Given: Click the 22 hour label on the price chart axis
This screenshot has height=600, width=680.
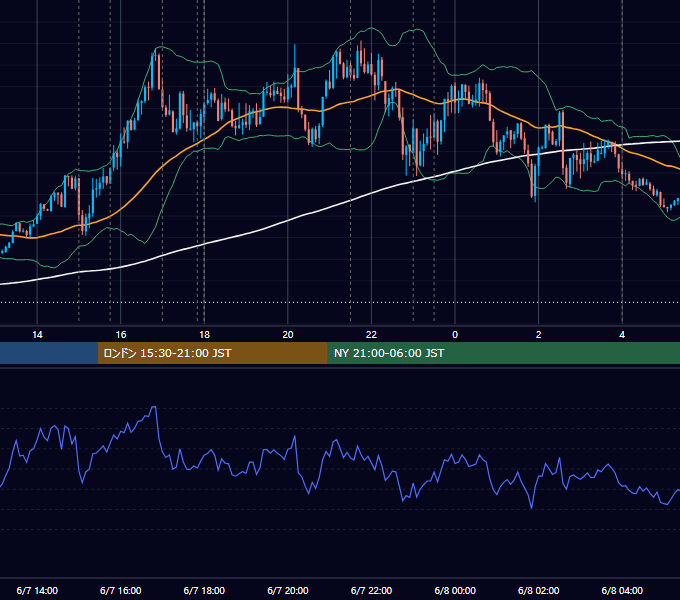Looking at the screenshot, I should click(x=371, y=335).
